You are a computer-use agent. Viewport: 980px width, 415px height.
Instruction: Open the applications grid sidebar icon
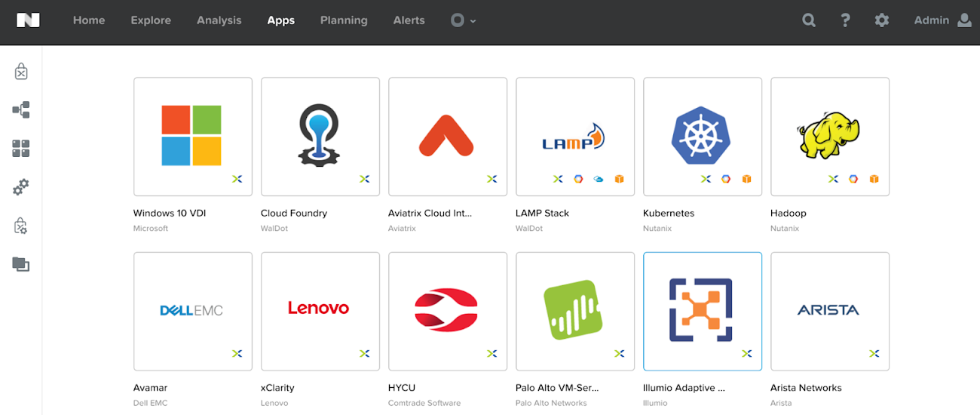coord(21,149)
